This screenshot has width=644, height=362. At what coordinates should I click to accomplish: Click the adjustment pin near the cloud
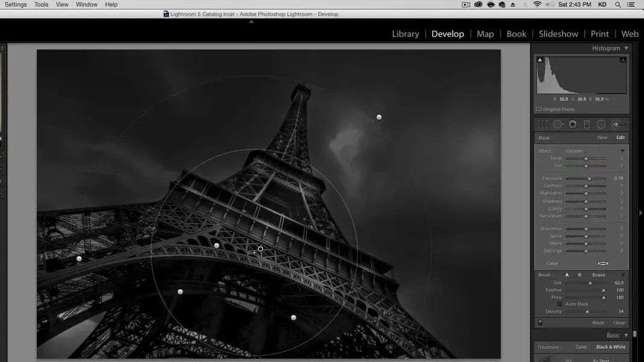379,117
